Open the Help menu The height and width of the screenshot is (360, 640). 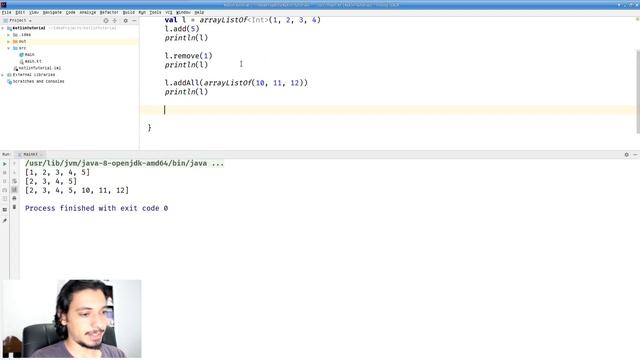coord(199,12)
